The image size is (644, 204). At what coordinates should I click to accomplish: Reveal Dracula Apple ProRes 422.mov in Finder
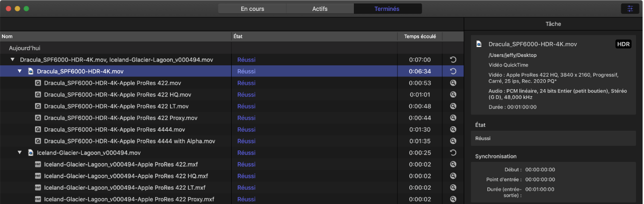click(453, 83)
